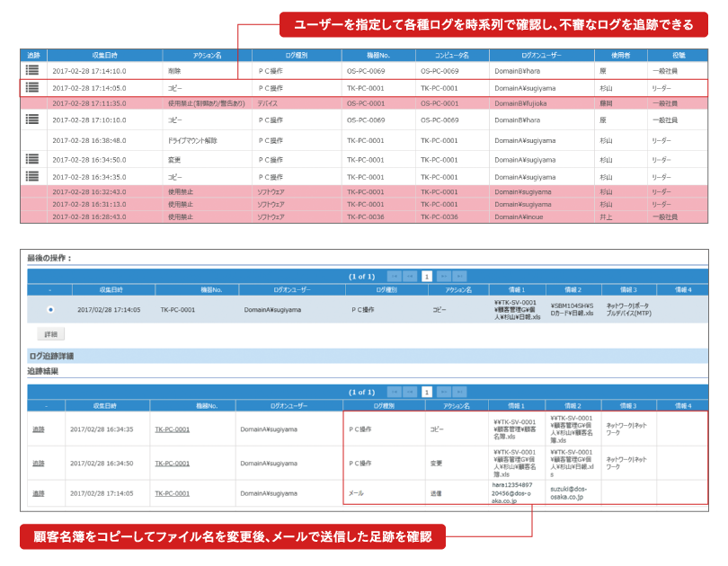This screenshot has width=728, height=566.
Task: Click 追跡 link for 16:34:50 row
Action: tap(39, 464)
